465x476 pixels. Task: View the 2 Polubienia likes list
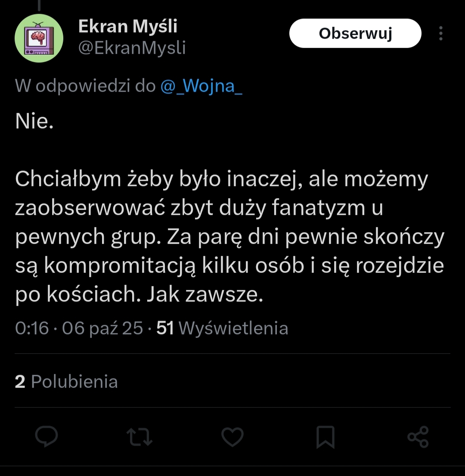[x=66, y=382]
